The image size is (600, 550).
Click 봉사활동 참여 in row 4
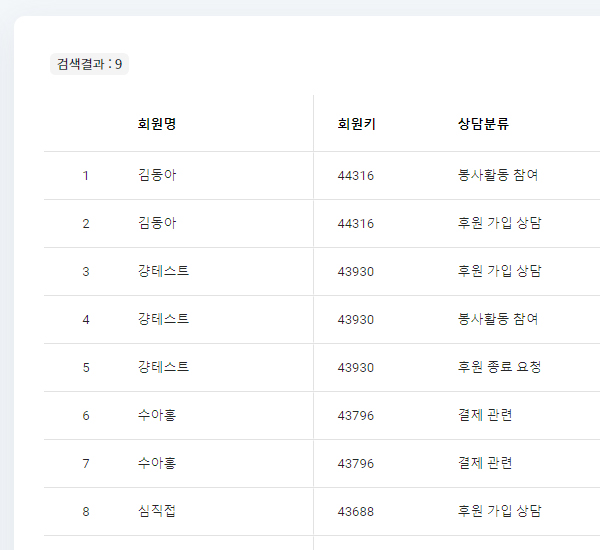pyautogui.click(x=498, y=320)
